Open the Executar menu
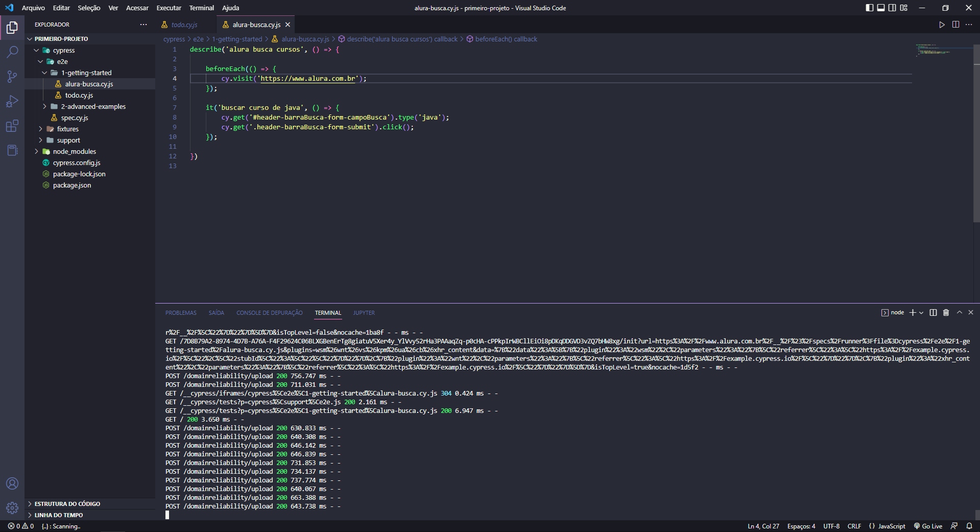 pyautogui.click(x=169, y=8)
